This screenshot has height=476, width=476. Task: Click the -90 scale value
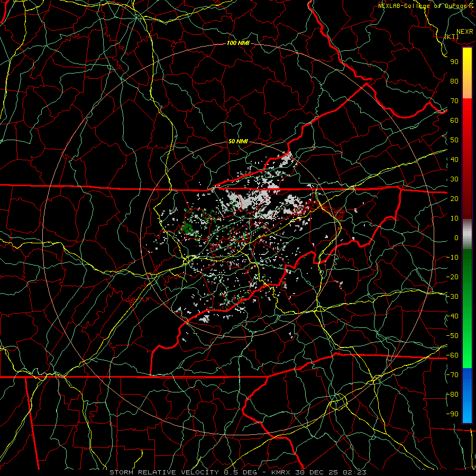(452, 414)
